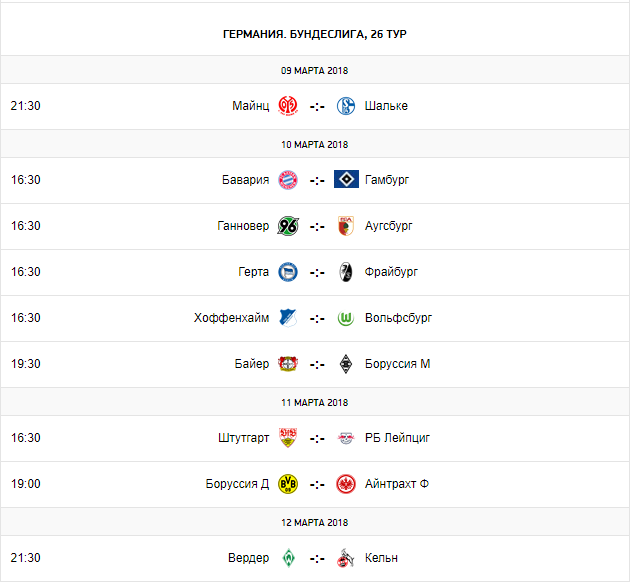Click the Hertha club logo
The height and width of the screenshot is (586, 633).
point(288,272)
